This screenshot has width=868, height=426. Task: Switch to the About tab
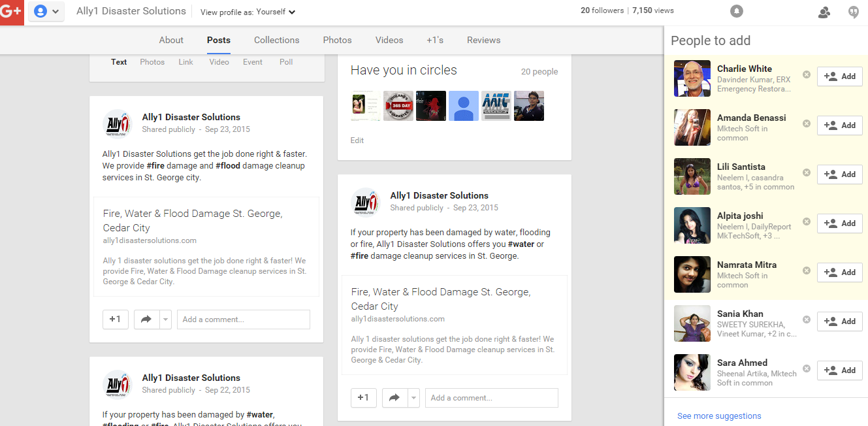tap(171, 40)
